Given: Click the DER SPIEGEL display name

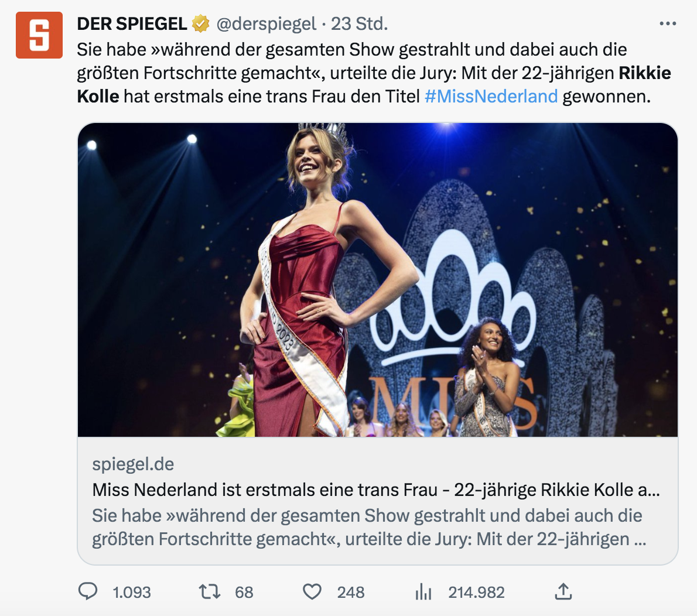Looking at the screenshot, I should (x=132, y=24).
